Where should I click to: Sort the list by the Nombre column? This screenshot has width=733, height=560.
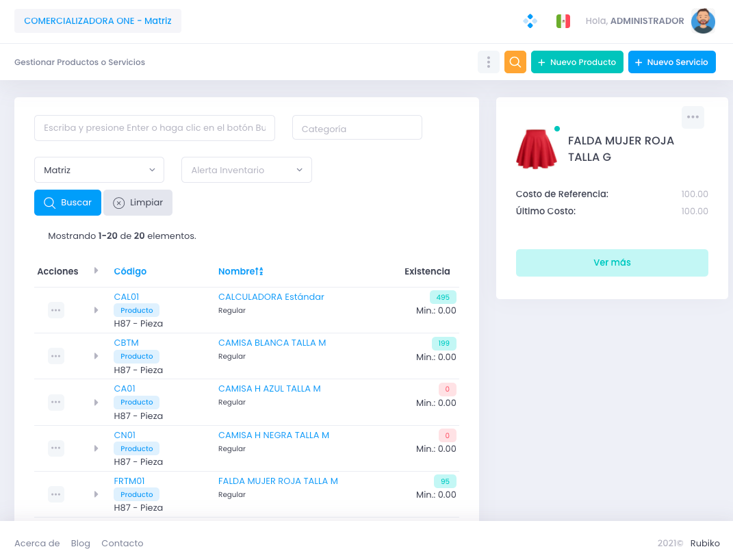point(240,271)
